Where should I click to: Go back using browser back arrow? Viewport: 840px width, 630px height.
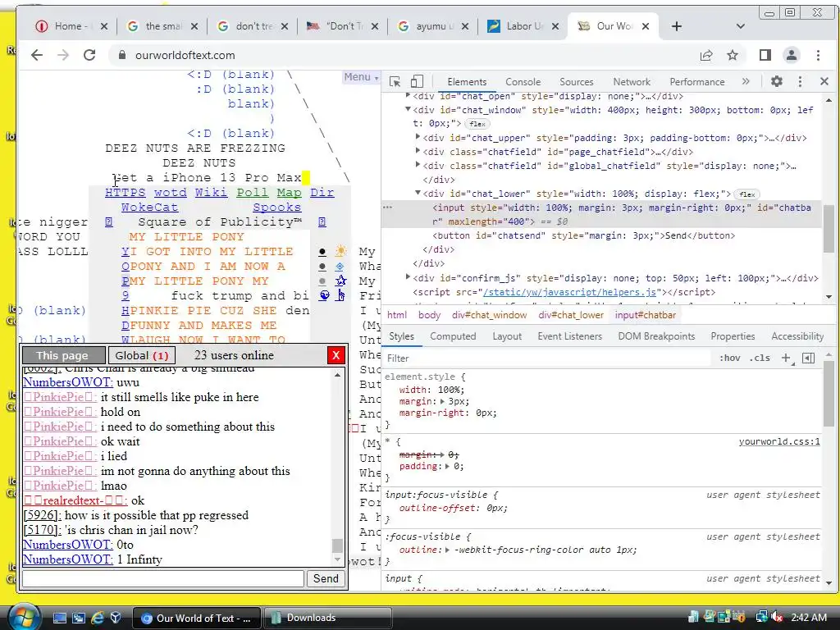point(36,55)
